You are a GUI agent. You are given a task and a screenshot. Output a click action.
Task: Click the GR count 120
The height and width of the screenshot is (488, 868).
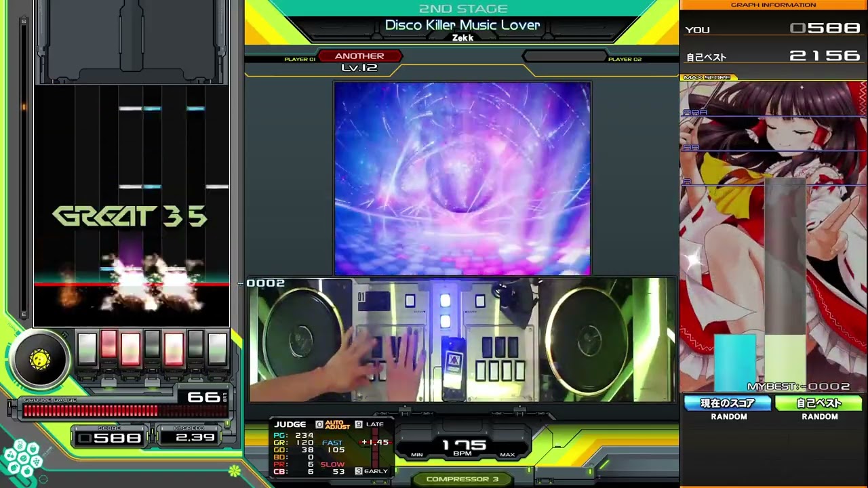(x=304, y=443)
